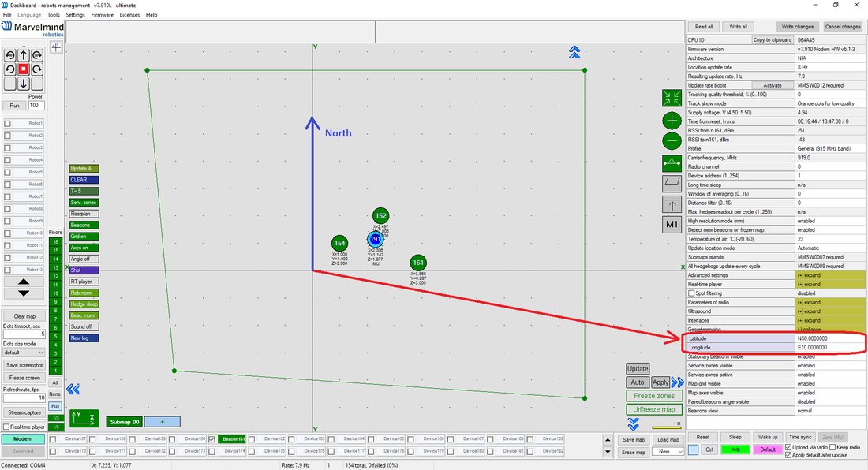This screenshot has width=868, height=470.
Task: Toggle Apply default after update checkbox
Action: click(x=788, y=454)
